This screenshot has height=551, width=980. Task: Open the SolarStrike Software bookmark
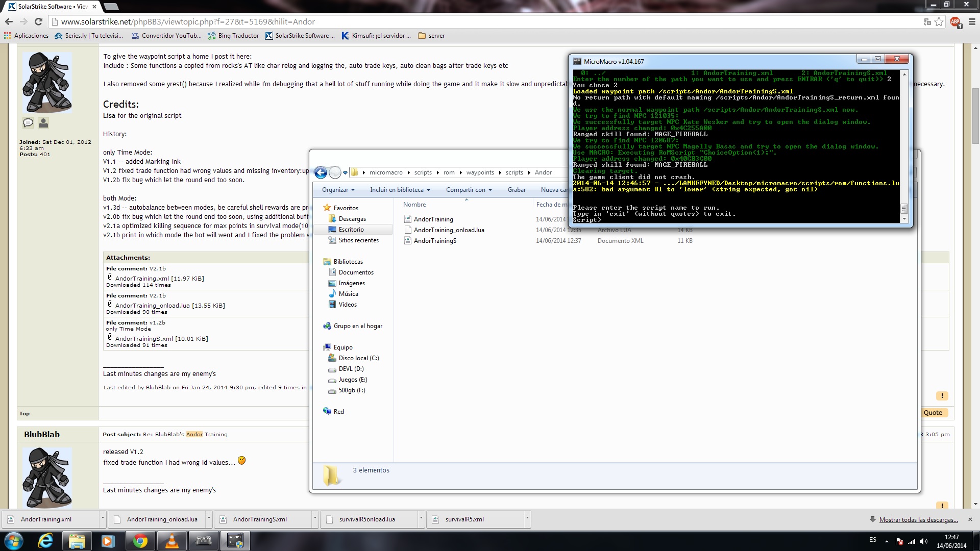tap(300, 36)
